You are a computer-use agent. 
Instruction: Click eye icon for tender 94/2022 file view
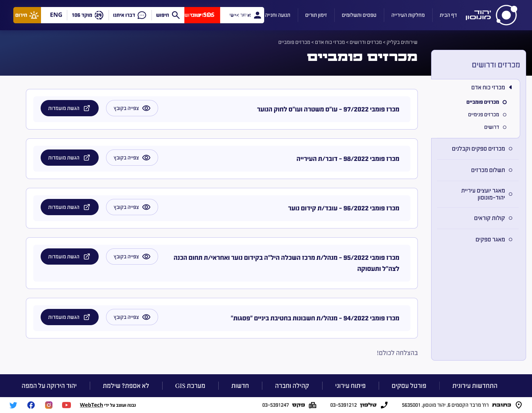tap(146, 317)
